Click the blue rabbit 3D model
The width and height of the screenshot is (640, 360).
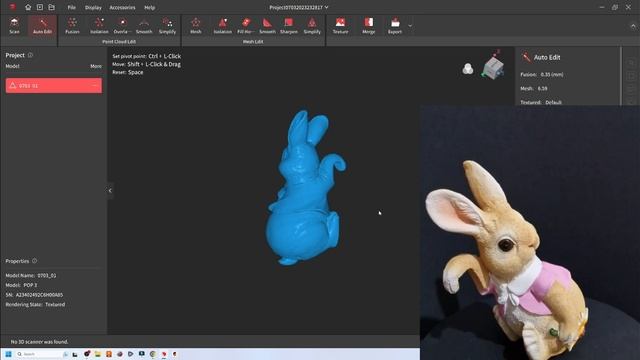304,188
